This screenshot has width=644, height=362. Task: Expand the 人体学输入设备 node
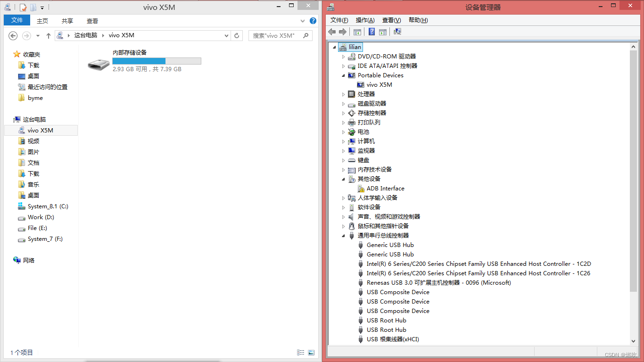coord(343,198)
